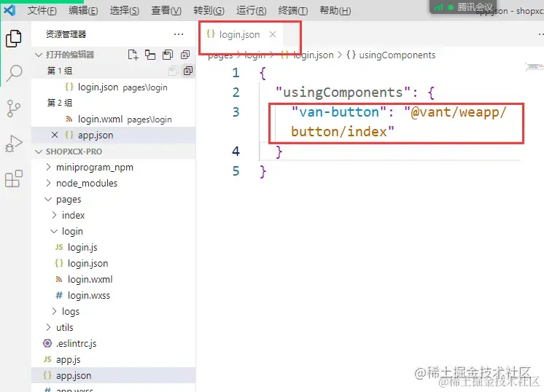544x392 pixels.
Task: Select the login.json editor tab
Action: click(x=241, y=34)
